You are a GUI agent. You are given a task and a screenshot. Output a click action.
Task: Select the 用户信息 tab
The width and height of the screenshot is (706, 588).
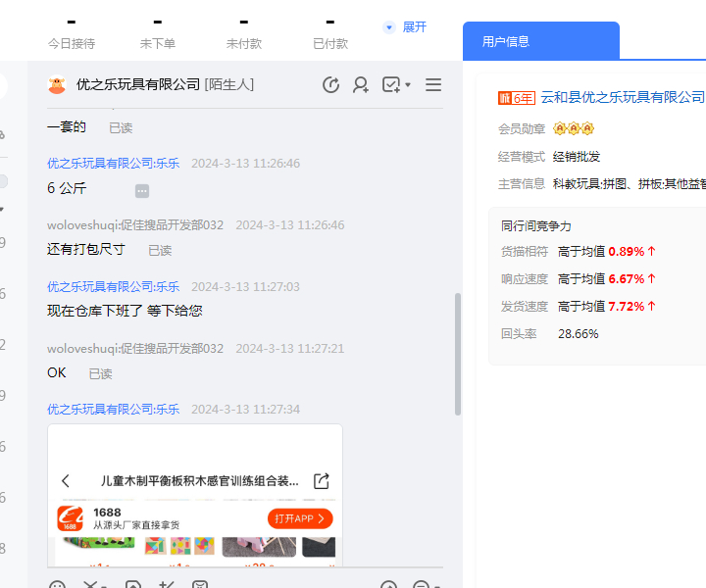coord(506,41)
